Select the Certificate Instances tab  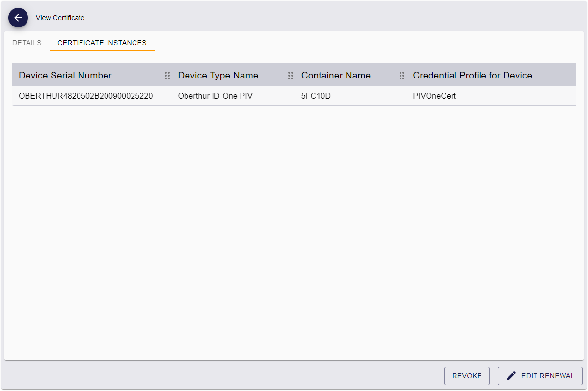tap(102, 43)
